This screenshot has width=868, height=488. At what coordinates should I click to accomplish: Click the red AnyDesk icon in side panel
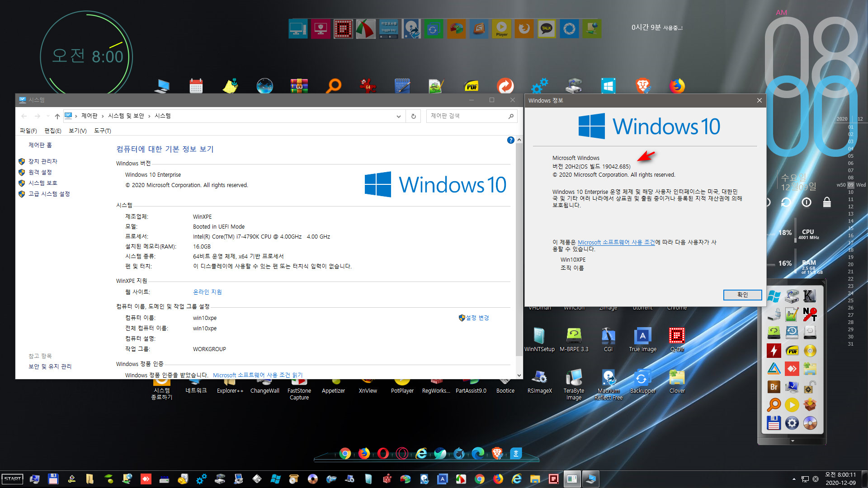click(792, 369)
